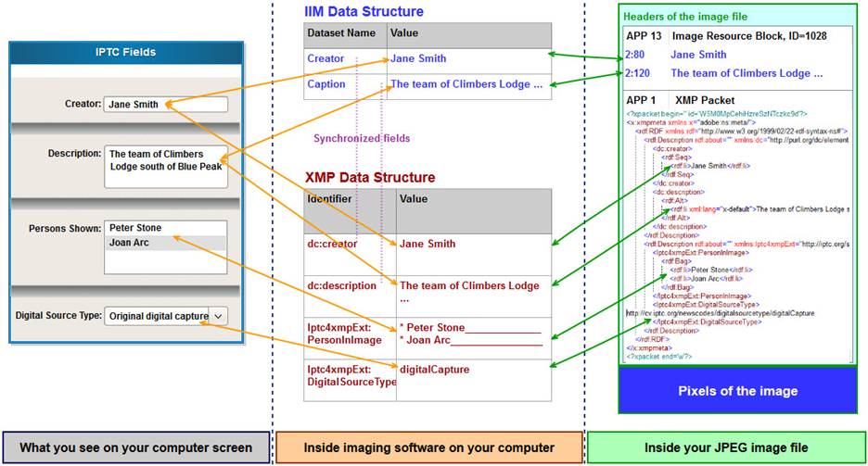Click the blue Pixels of the image block

click(737, 391)
